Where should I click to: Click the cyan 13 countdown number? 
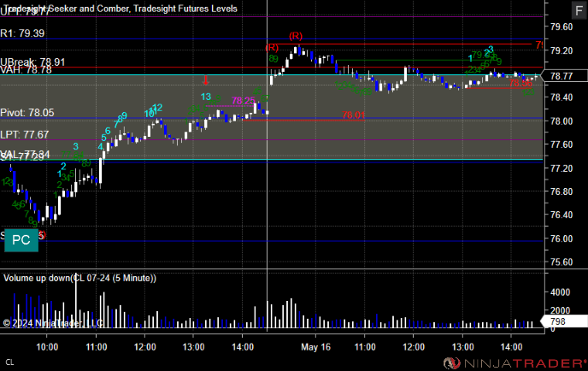[x=205, y=97]
